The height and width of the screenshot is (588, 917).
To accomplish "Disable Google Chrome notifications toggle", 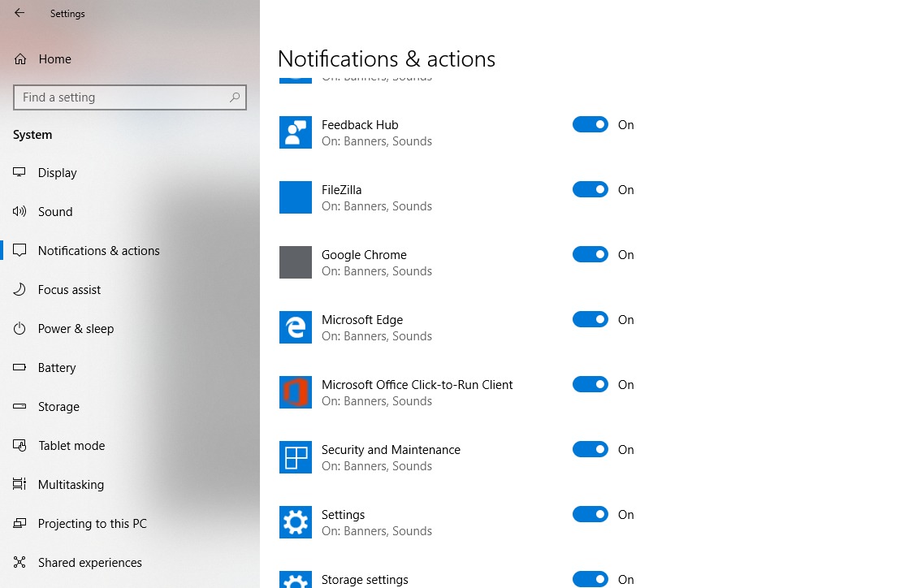I will click(590, 254).
